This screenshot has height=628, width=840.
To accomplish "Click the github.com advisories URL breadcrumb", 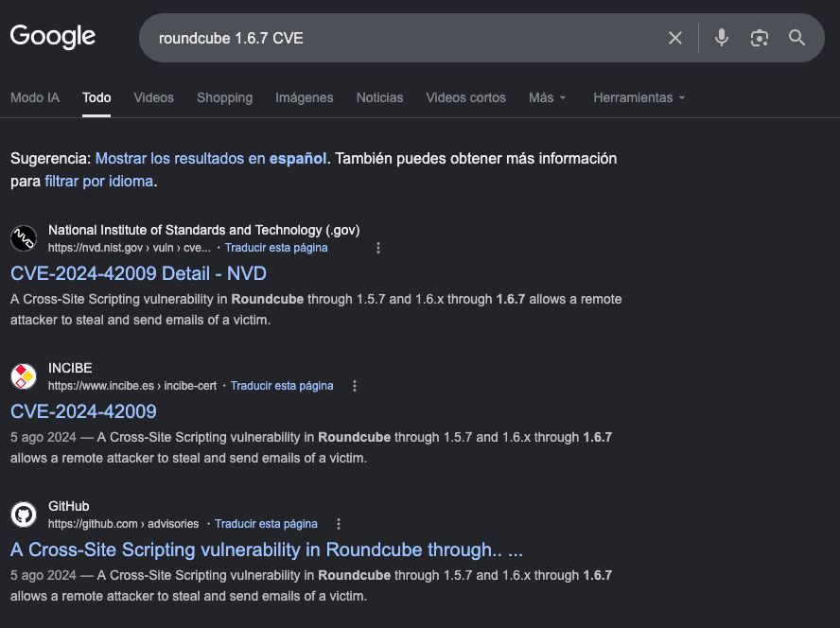I will pos(123,524).
